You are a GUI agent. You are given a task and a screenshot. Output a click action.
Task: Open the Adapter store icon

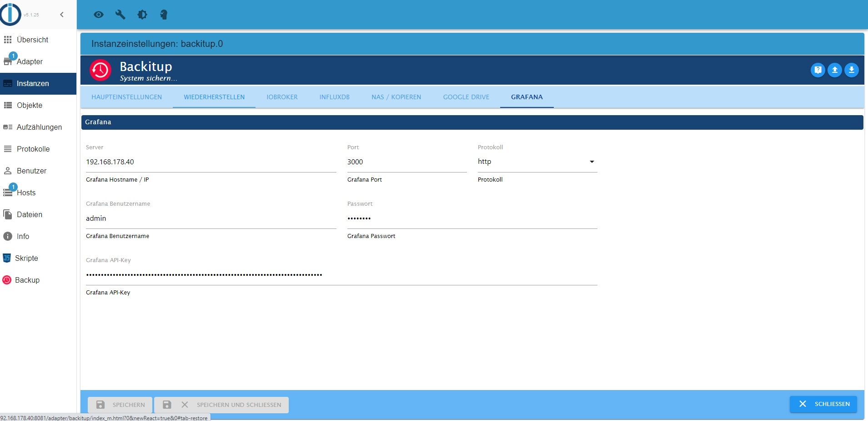(8, 61)
